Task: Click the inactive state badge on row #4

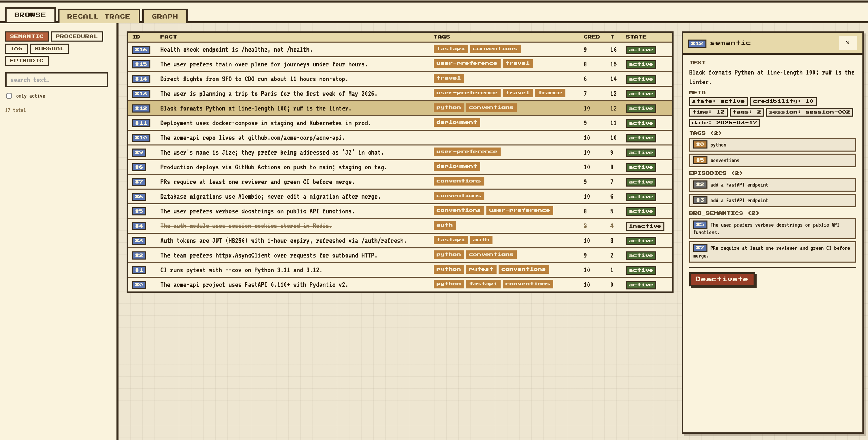Action: [645, 226]
